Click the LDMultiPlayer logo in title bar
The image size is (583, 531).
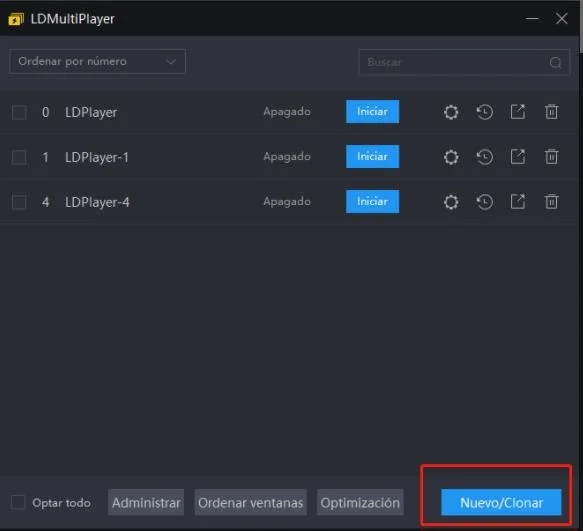[x=16, y=19]
